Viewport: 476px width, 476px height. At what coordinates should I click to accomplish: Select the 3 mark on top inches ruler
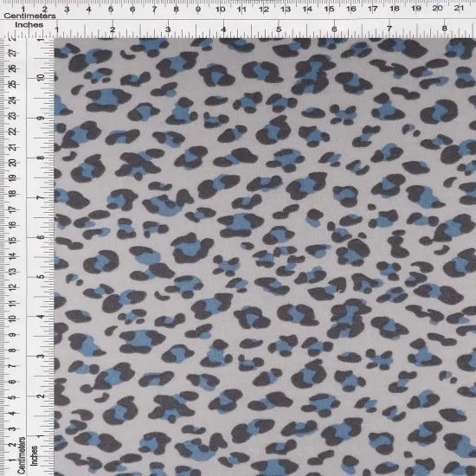[x=168, y=29]
